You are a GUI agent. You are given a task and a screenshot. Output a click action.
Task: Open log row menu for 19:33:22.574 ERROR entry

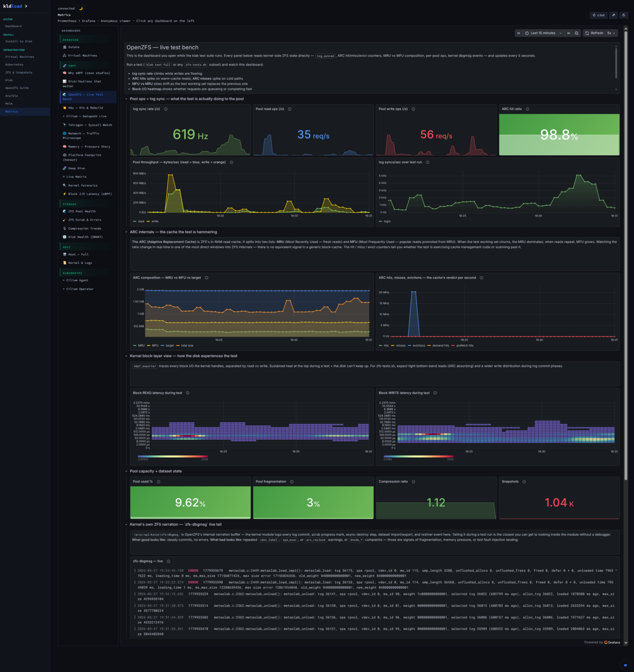click(x=134, y=582)
